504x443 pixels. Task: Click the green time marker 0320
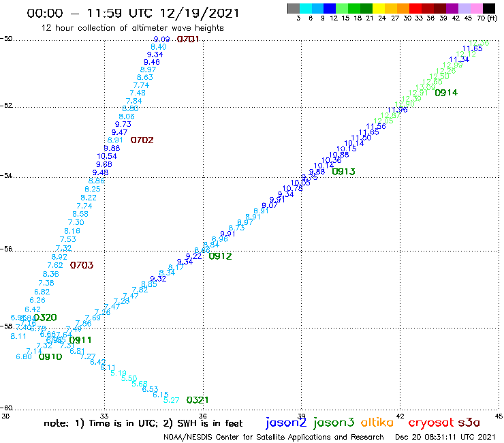46,318
